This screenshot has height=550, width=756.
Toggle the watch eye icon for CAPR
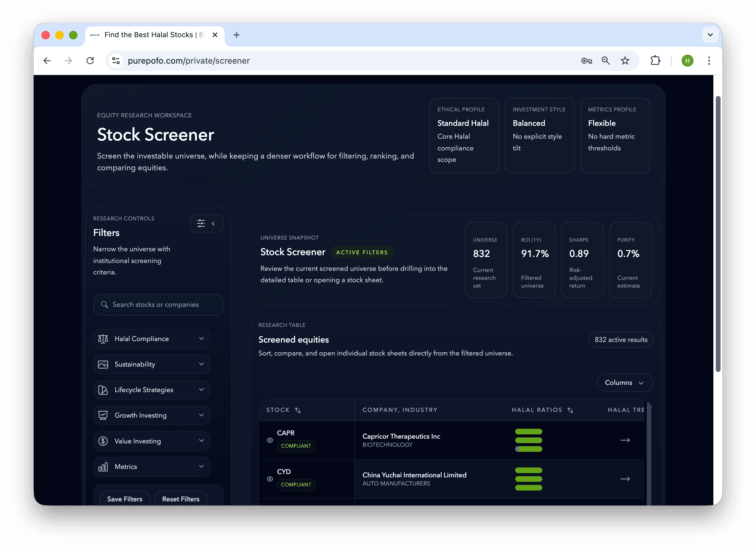tap(270, 440)
